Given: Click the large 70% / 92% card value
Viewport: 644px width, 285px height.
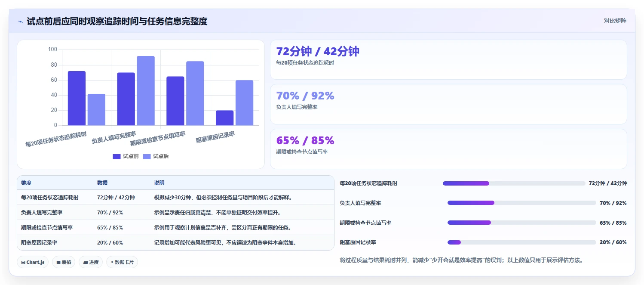Looking at the screenshot, I should (305, 96).
